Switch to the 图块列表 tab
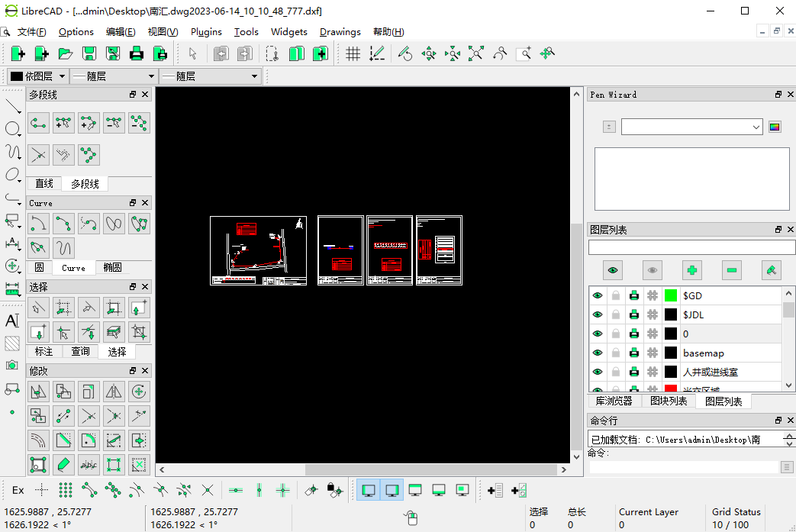The image size is (796, 532). click(x=669, y=401)
